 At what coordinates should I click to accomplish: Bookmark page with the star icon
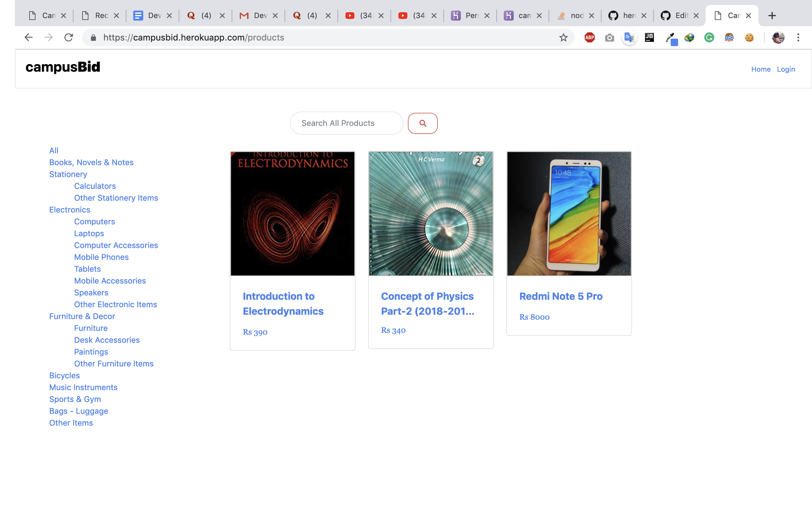pos(563,37)
